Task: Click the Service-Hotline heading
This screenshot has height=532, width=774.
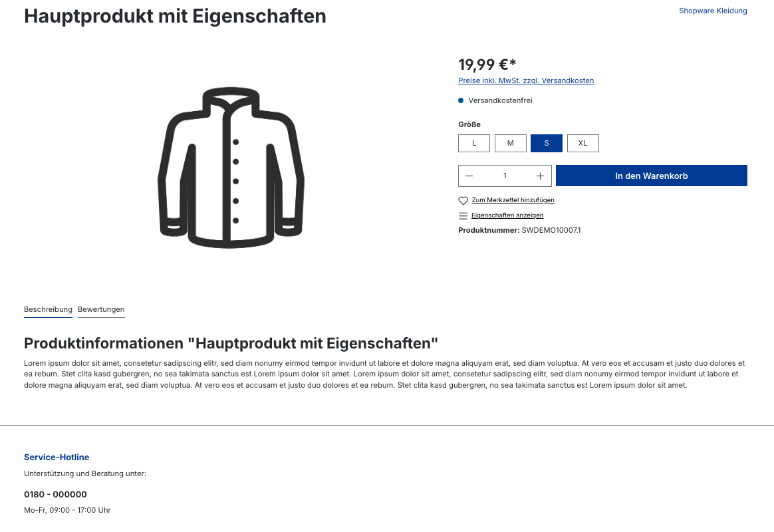Action: pyautogui.click(x=57, y=458)
